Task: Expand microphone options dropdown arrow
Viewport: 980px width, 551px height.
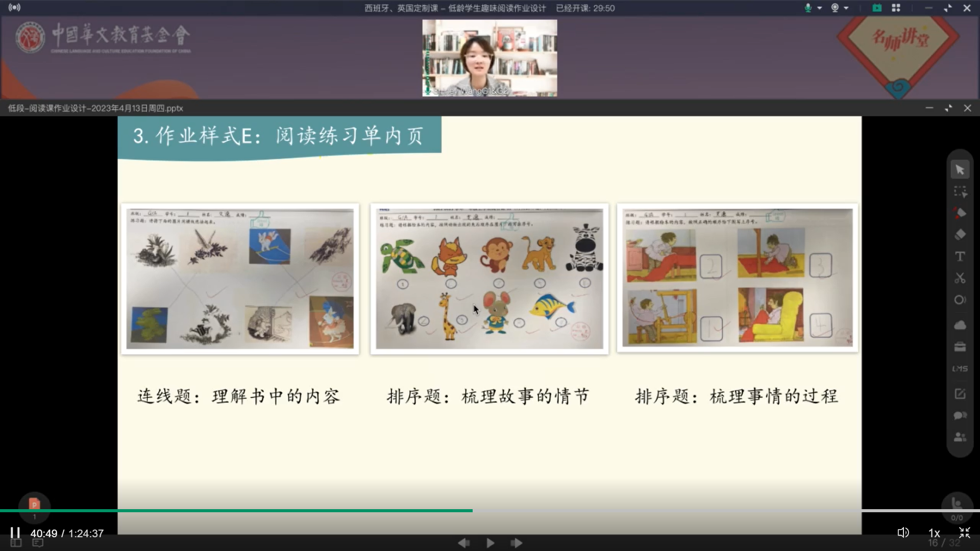Action: tap(820, 8)
